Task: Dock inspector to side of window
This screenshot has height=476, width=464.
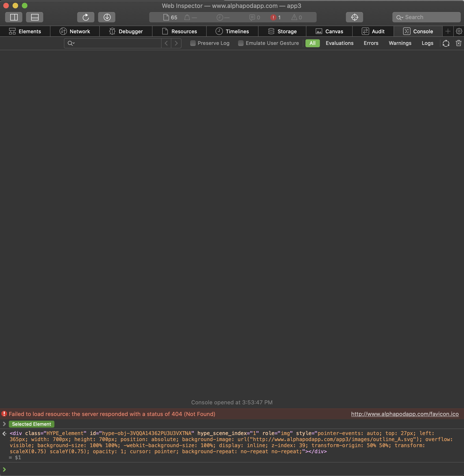Action: coord(14,17)
